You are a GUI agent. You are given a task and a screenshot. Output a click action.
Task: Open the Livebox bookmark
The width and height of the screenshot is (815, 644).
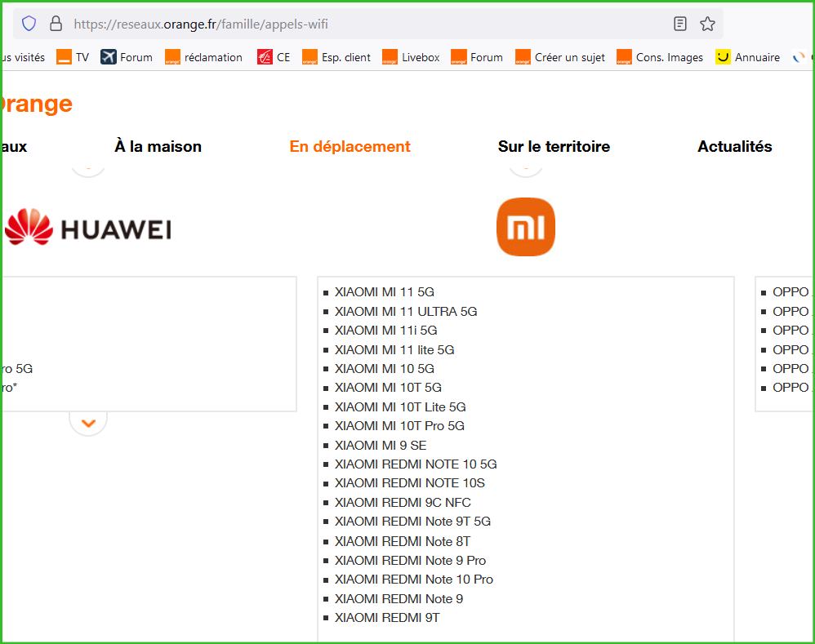(x=411, y=57)
